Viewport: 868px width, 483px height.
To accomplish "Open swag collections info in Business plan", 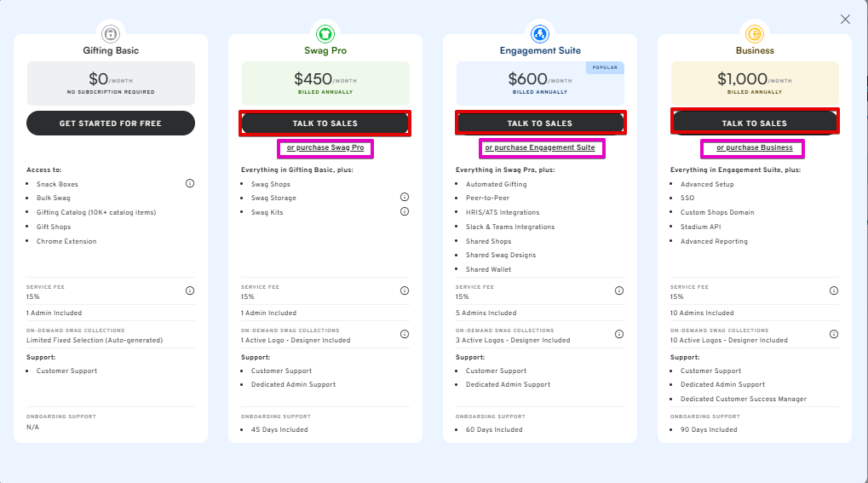I will (834, 334).
